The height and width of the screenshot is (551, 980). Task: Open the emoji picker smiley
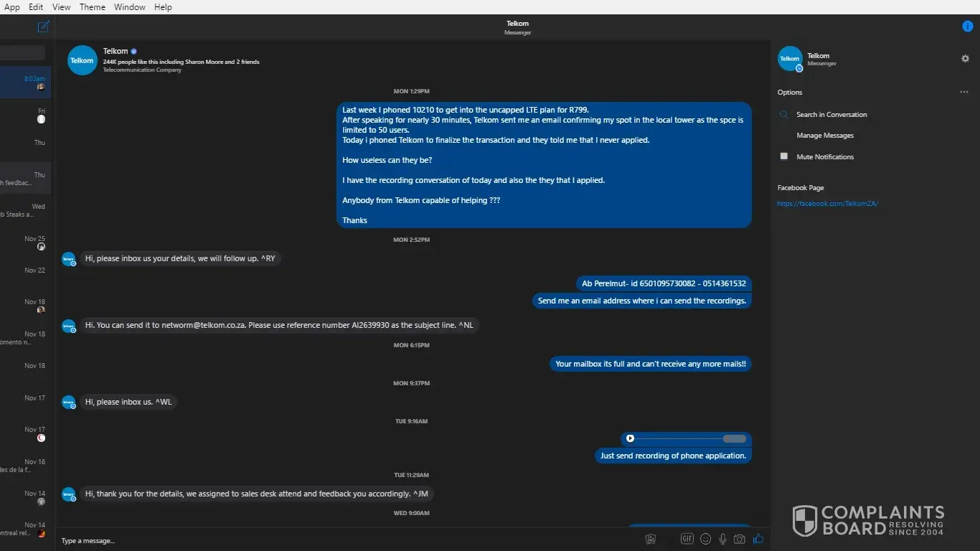pos(705,539)
